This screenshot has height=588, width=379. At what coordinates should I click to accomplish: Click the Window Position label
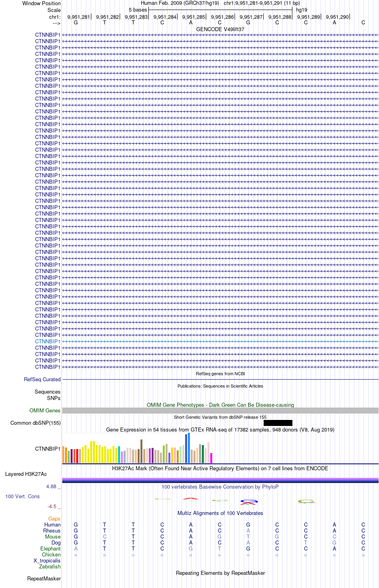click(41, 3)
